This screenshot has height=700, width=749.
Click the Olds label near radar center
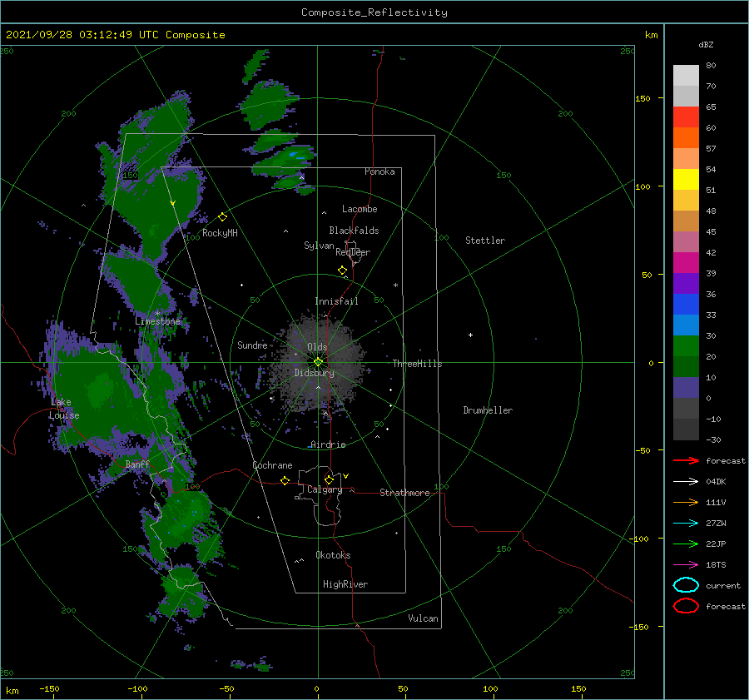click(x=317, y=347)
